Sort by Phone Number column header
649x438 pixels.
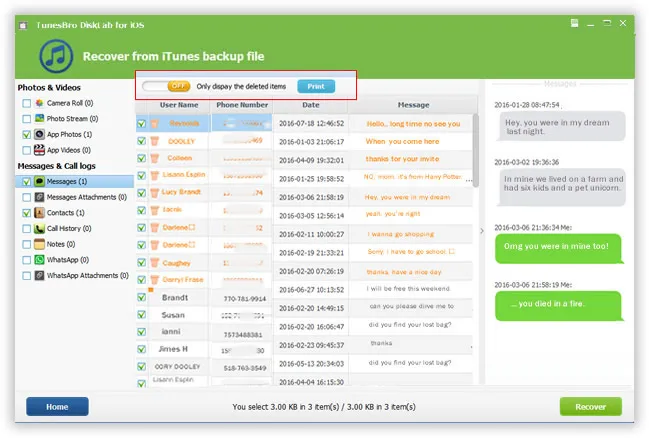tap(242, 105)
